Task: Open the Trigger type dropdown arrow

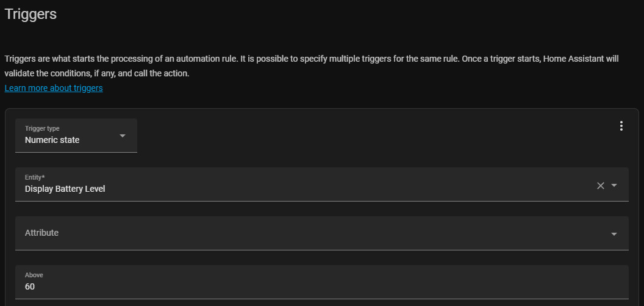Action: coord(122,136)
